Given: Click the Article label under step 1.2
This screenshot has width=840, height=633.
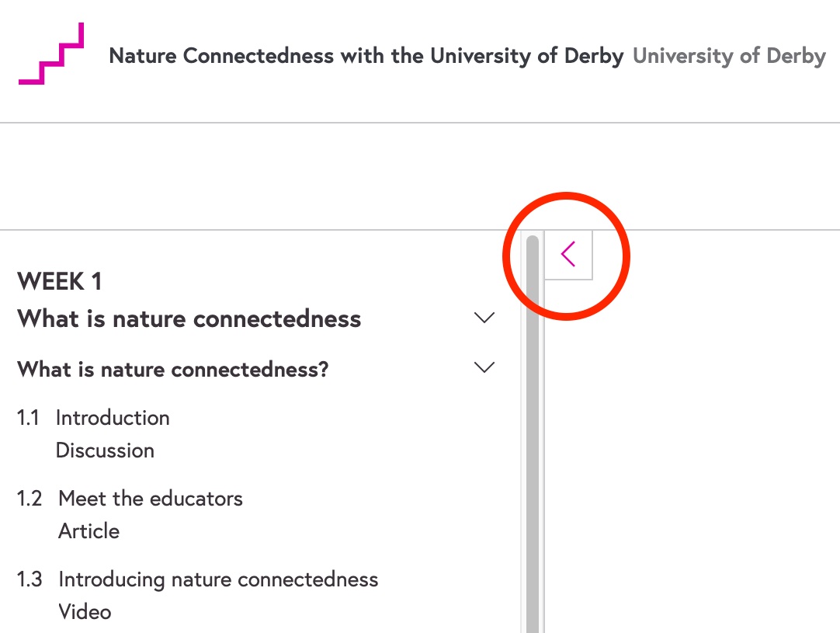Looking at the screenshot, I should tap(89, 531).
